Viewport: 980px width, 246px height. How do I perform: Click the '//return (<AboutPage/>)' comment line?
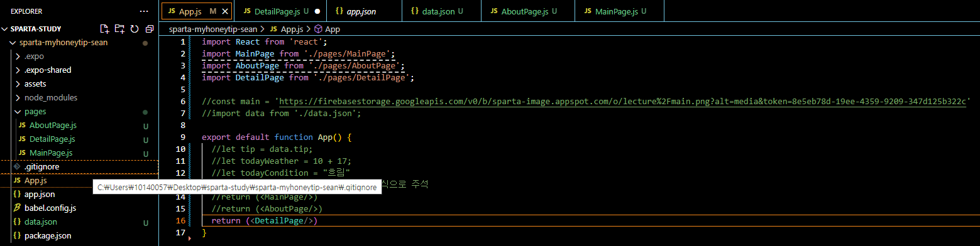pyautogui.click(x=267, y=209)
